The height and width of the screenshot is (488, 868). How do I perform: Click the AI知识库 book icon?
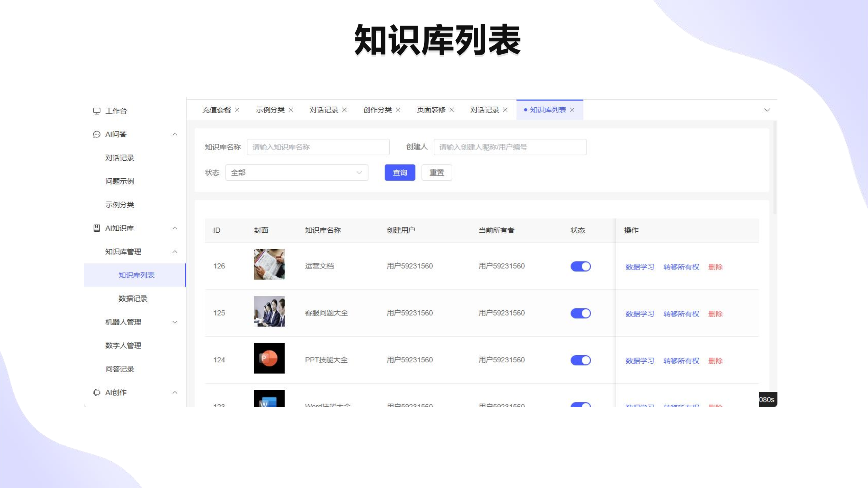click(x=97, y=228)
